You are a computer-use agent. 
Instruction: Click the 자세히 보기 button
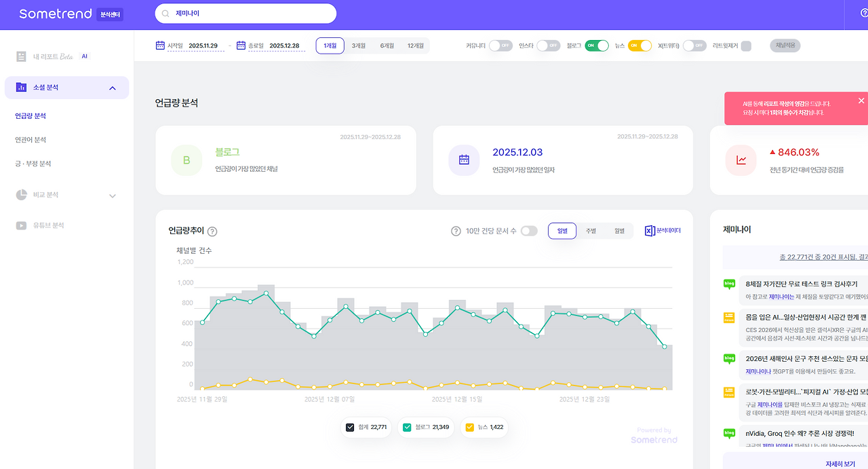point(840,464)
